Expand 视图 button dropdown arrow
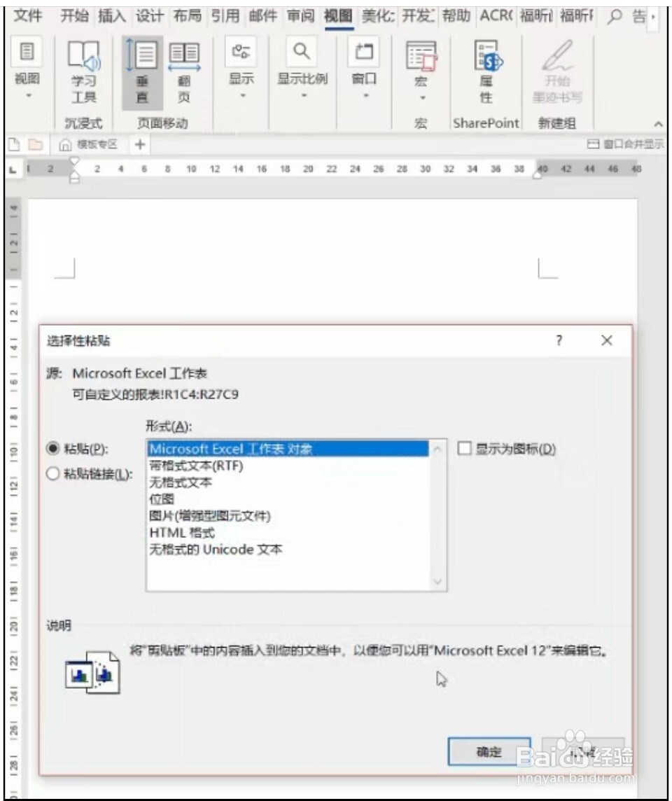 [x=29, y=95]
